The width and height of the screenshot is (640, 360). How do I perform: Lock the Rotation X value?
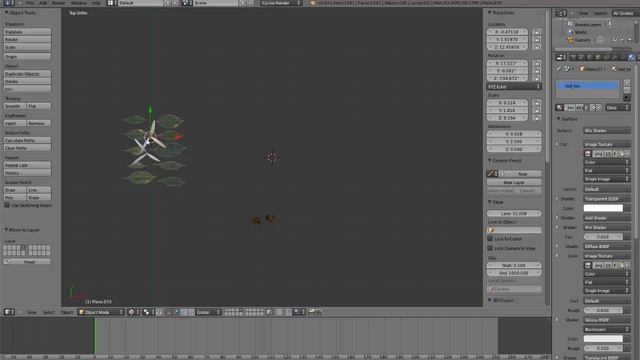coord(537,63)
